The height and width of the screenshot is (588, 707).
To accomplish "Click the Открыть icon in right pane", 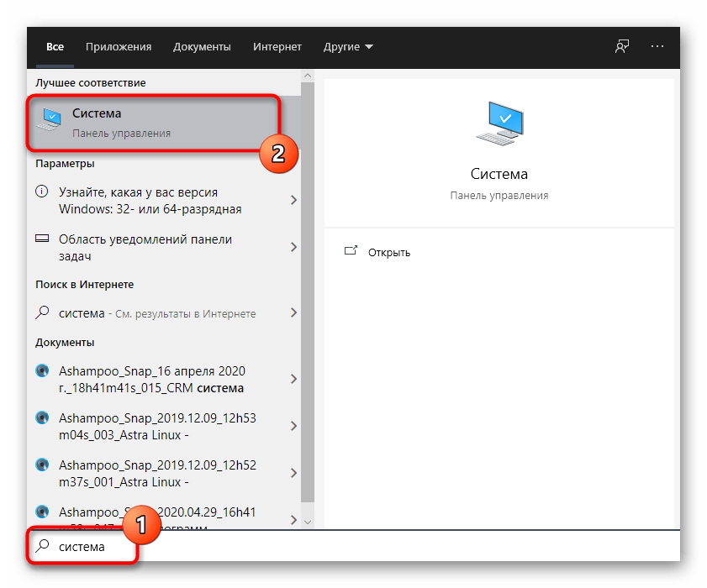I will click(x=351, y=252).
